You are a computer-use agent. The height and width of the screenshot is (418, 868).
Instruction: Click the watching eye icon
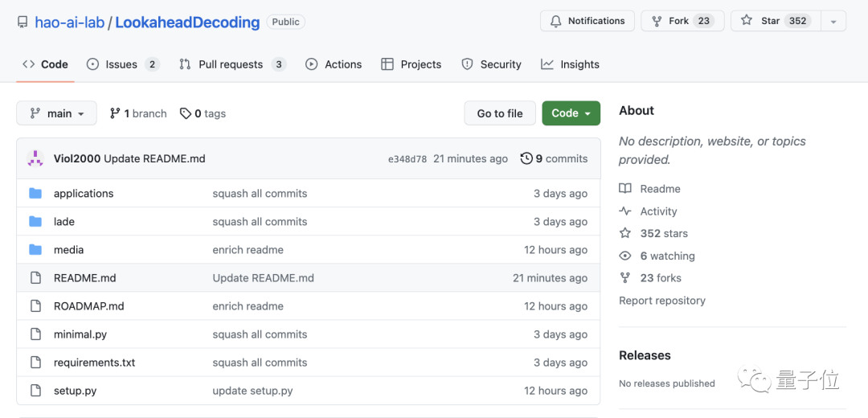pos(625,256)
